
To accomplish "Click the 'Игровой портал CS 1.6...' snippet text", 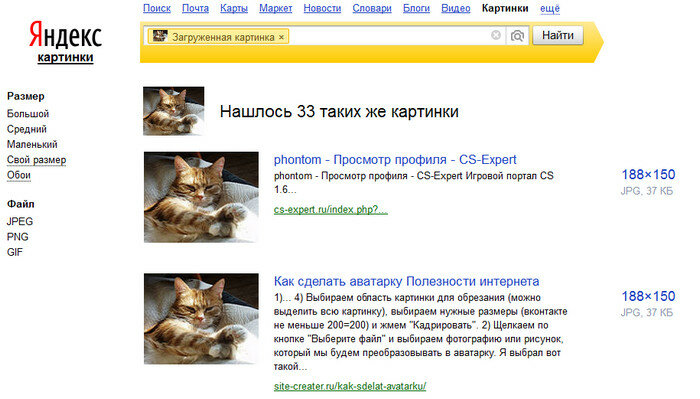I will click(x=413, y=183).
